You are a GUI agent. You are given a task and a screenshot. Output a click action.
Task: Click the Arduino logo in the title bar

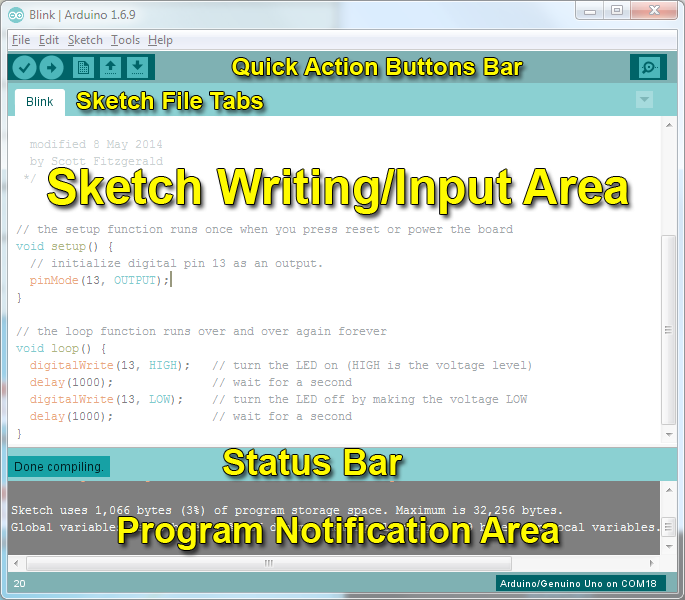click(x=16, y=15)
